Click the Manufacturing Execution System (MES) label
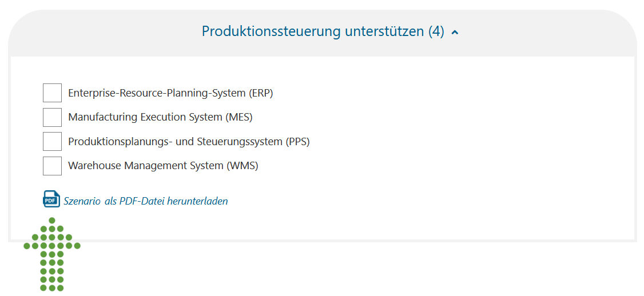Screen dimensions: 644x296 (160, 117)
